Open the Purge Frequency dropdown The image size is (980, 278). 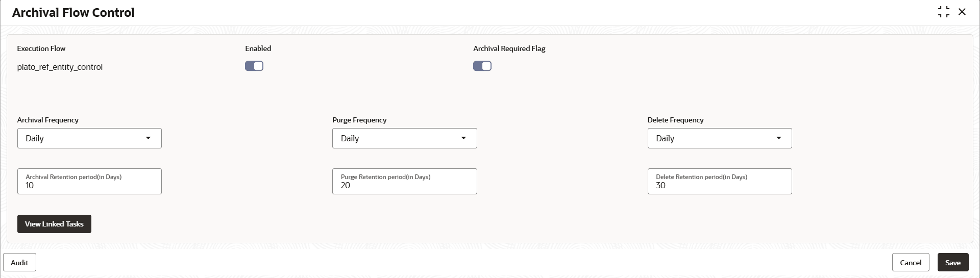pos(405,138)
